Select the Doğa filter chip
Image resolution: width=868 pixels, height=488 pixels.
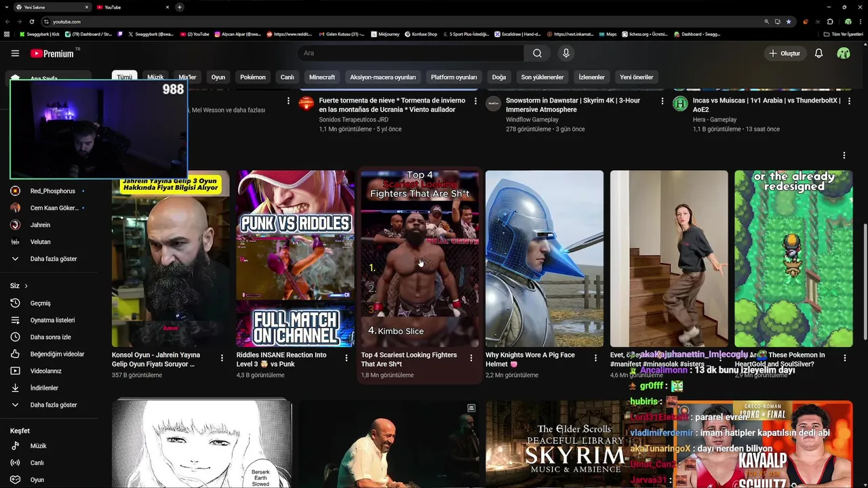coord(499,77)
